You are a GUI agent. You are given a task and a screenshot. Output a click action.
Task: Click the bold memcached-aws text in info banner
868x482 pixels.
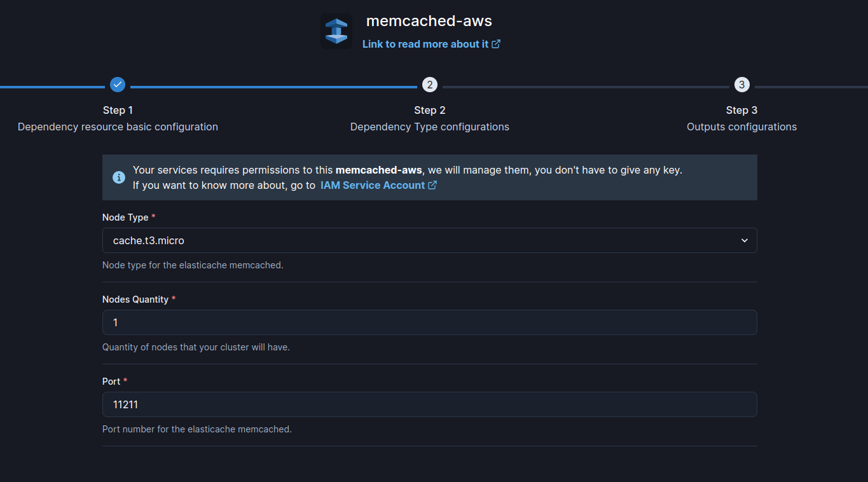[x=379, y=170]
